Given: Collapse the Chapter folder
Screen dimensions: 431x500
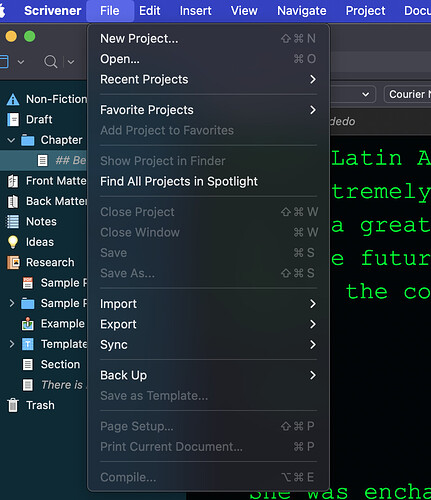Looking at the screenshot, I should pos(11,140).
